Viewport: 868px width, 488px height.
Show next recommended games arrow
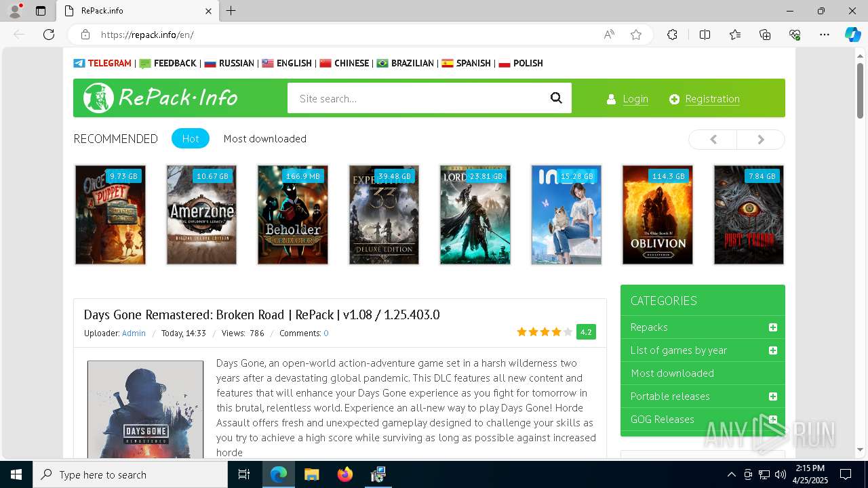(761, 139)
